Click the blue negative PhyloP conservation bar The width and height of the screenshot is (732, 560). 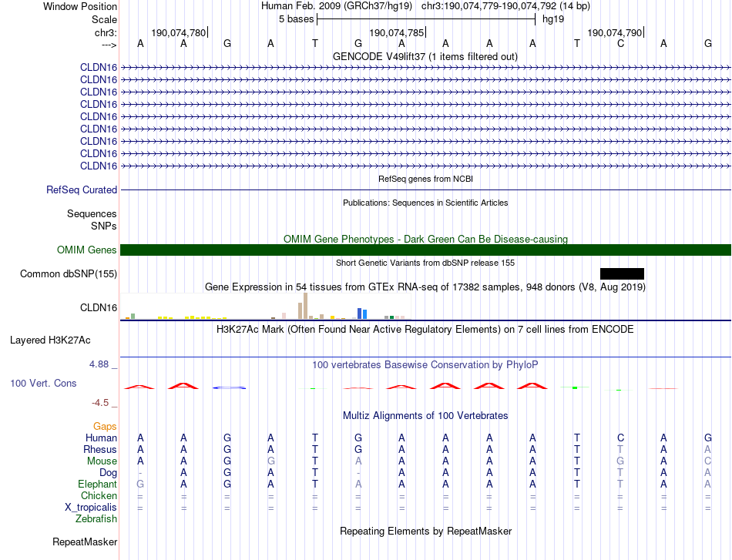[x=229, y=387]
